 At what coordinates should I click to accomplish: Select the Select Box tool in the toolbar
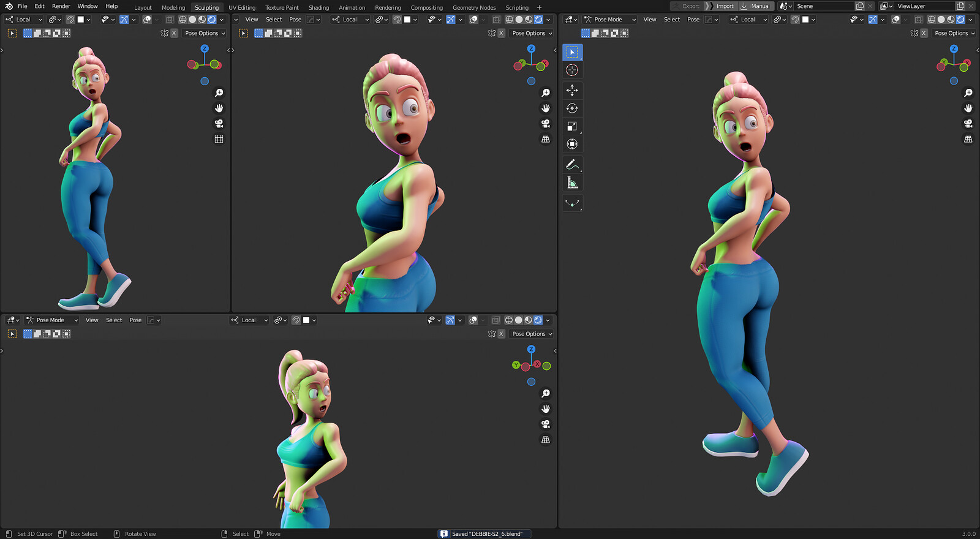[572, 52]
